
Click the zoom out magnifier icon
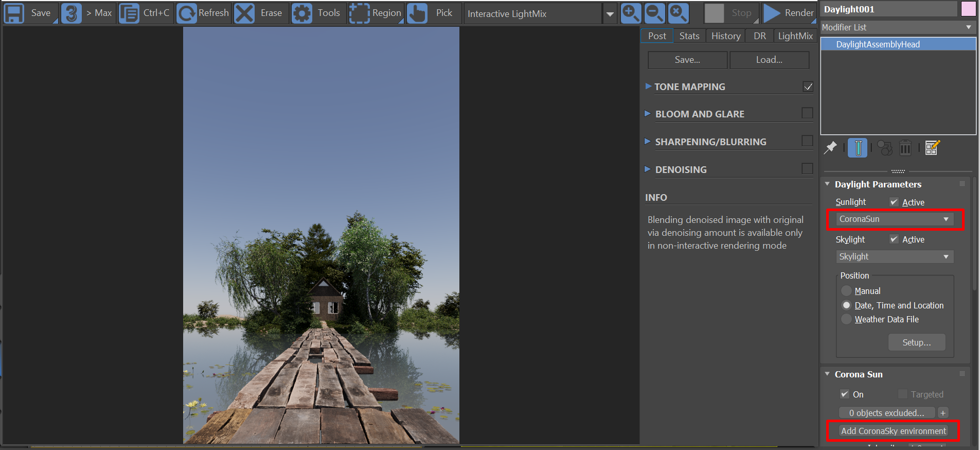(x=654, y=13)
